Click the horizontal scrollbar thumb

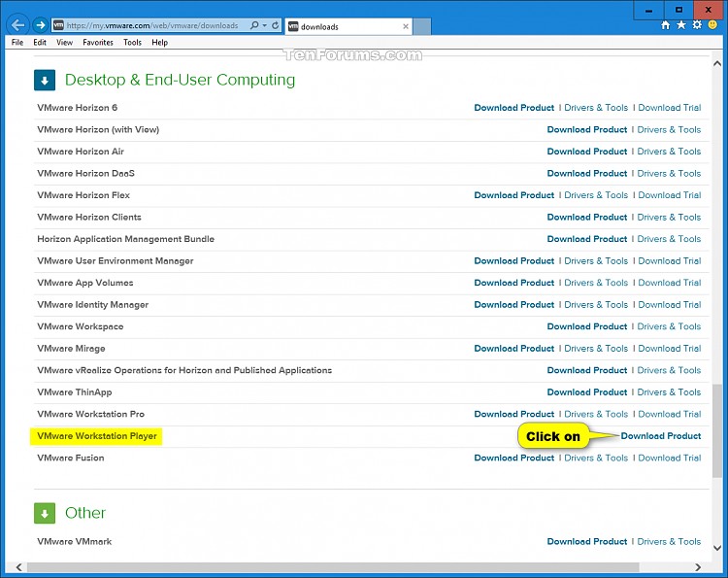pyautogui.click(x=333, y=567)
